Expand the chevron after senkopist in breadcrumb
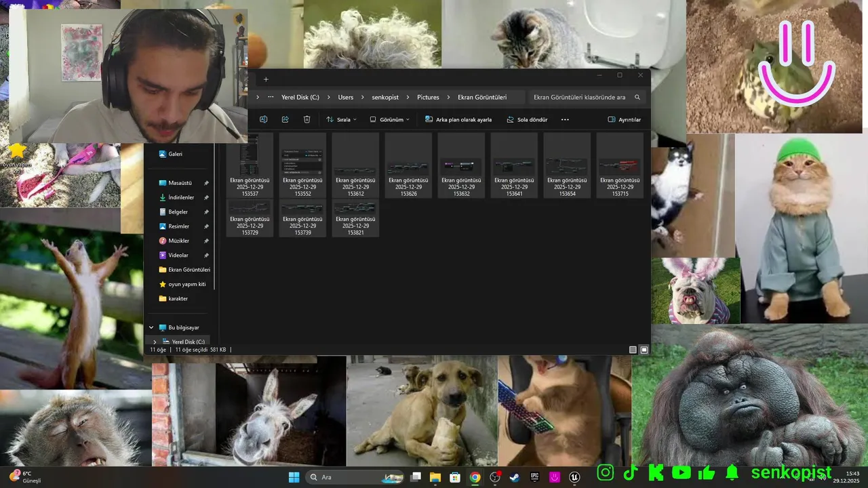This screenshot has height=488, width=868. tap(407, 97)
